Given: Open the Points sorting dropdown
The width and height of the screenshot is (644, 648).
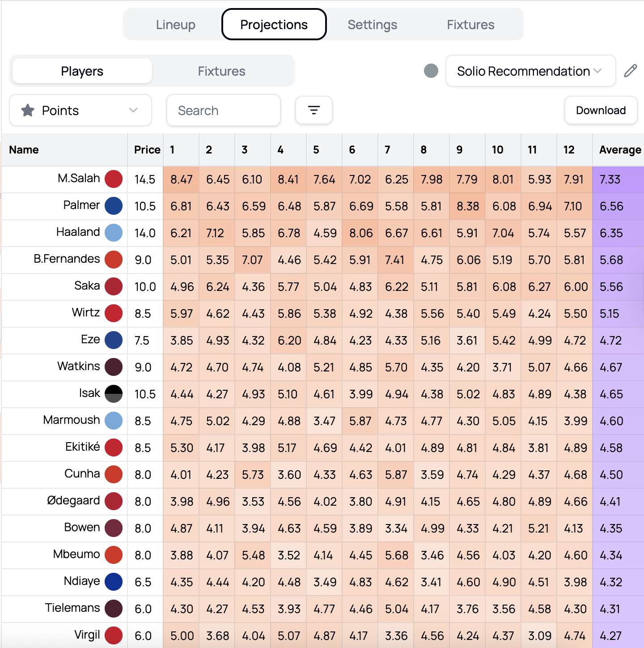Looking at the screenshot, I should (80, 110).
